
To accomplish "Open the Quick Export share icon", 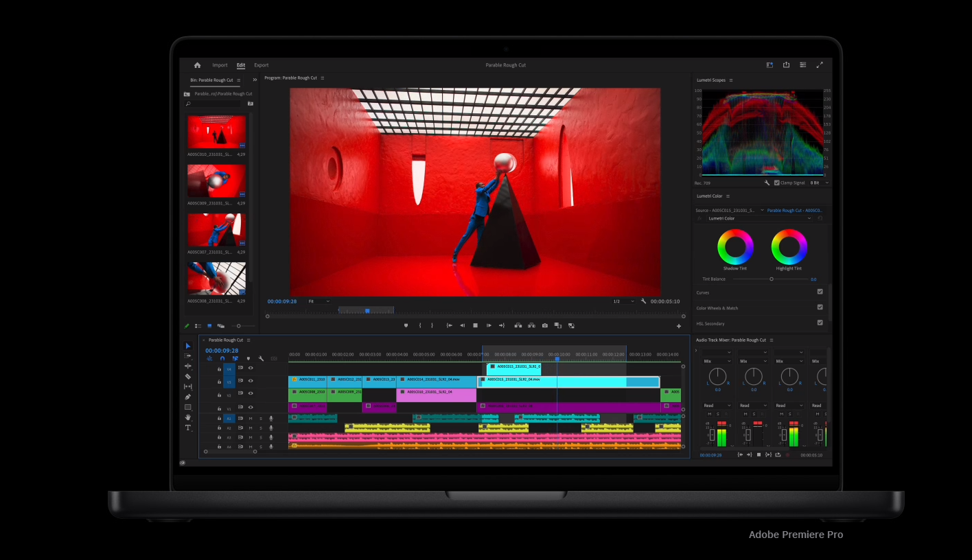I will (x=786, y=65).
